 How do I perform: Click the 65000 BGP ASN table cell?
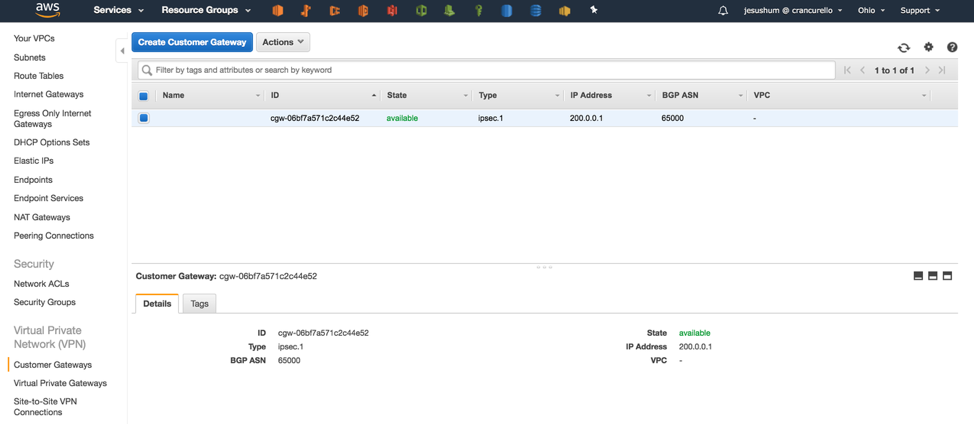673,118
